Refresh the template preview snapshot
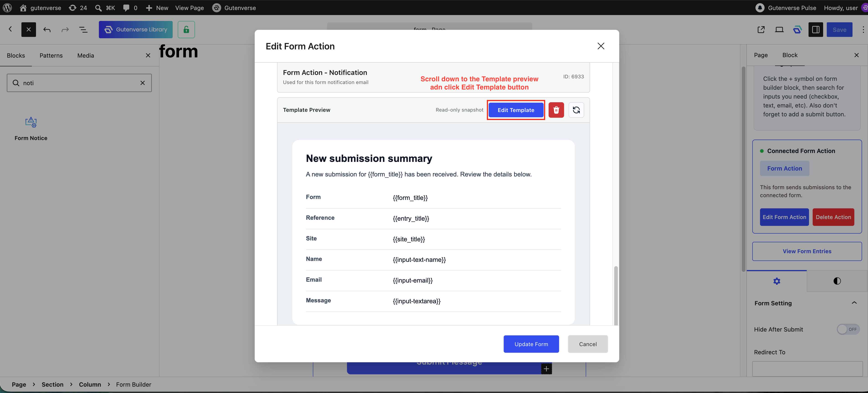 click(576, 110)
